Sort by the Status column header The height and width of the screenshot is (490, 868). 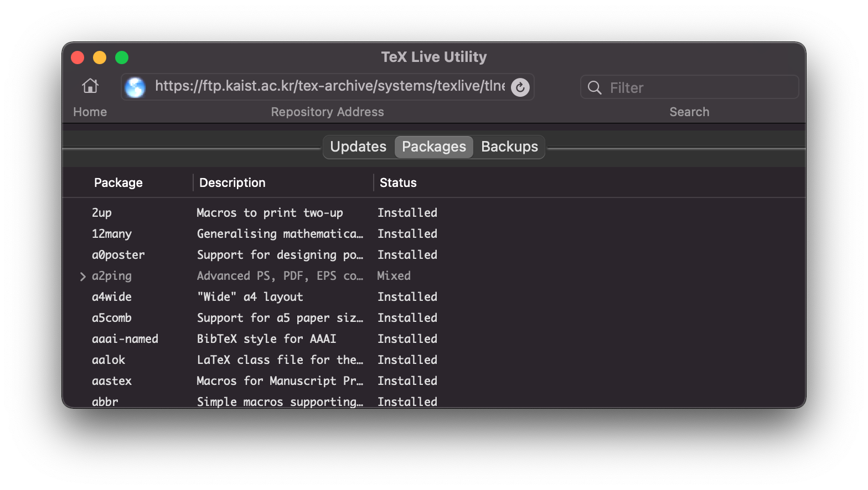pyautogui.click(x=398, y=183)
